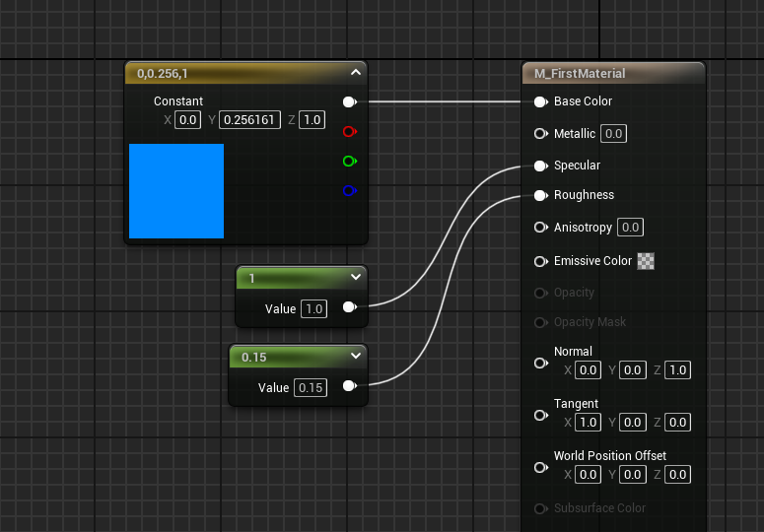Click the Specular label

coord(577,166)
